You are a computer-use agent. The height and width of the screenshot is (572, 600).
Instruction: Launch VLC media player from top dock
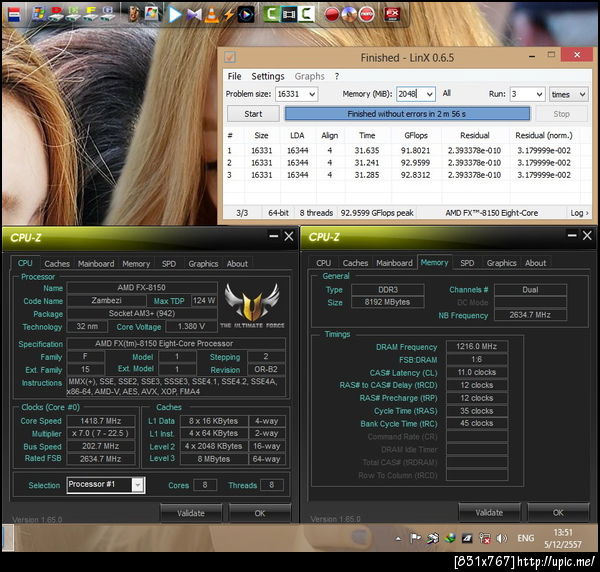(212, 14)
